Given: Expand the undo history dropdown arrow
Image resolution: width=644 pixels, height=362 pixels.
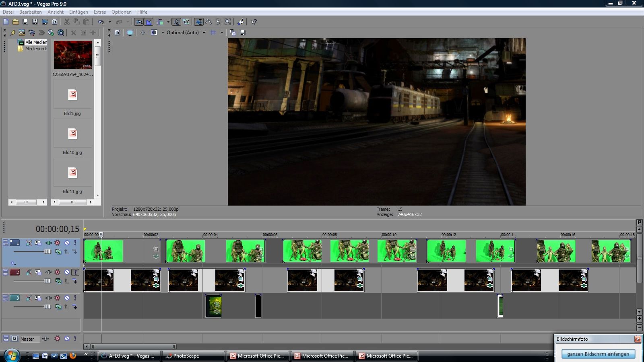Looking at the screenshot, I should click(x=109, y=22).
